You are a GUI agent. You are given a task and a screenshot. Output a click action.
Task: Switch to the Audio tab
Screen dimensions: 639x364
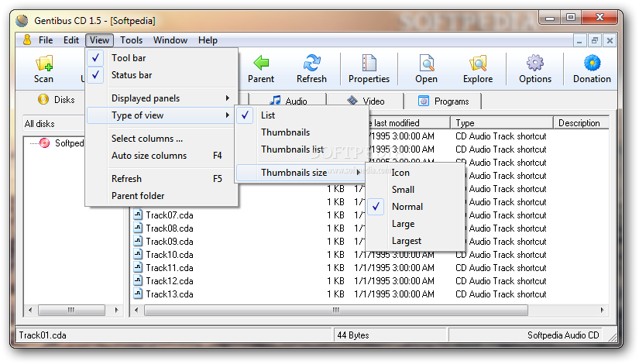tap(288, 101)
